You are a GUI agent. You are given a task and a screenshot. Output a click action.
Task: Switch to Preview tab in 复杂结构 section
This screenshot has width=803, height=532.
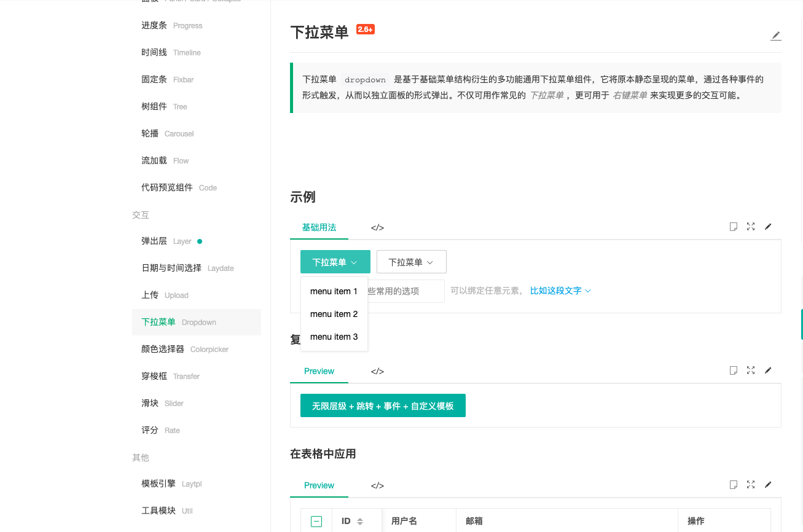click(319, 371)
